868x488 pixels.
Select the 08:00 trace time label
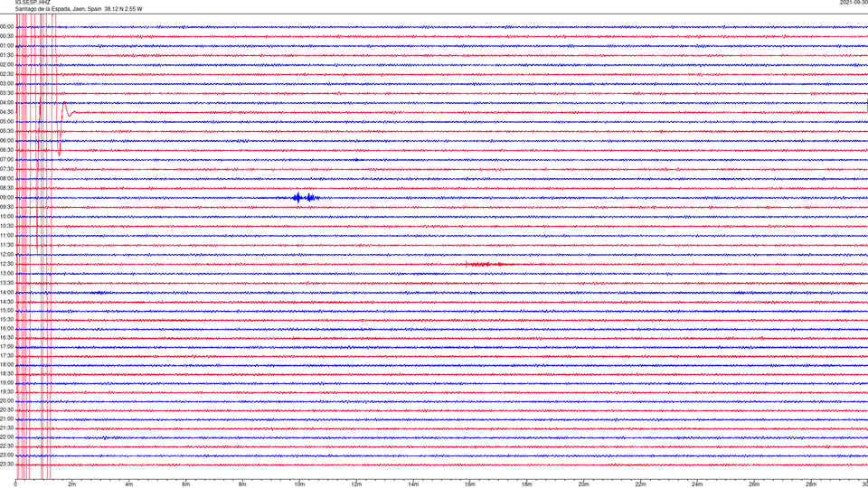[x=6, y=179]
